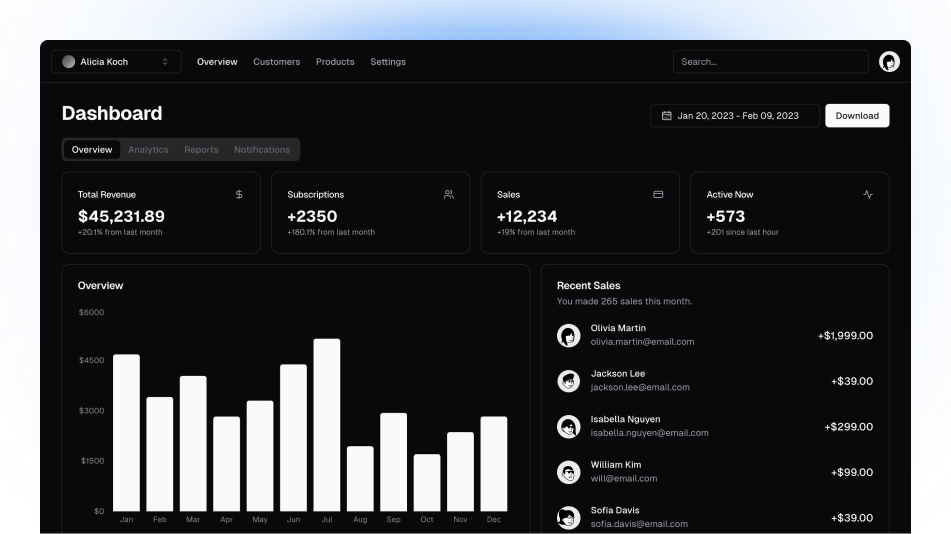Viewport: 951px width, 534px height.
Task: Click the activity pulse icon on Active Now
Action: [x=868, y=195]
